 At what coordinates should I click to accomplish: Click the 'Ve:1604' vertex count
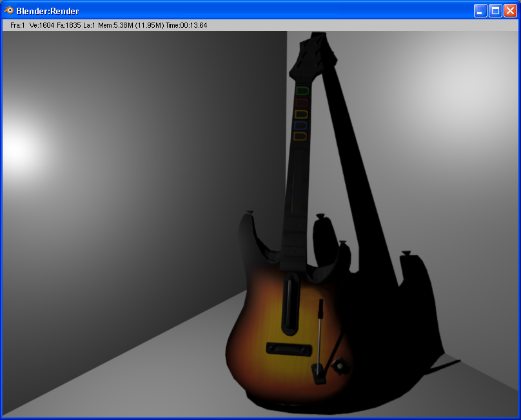(42, 25)
